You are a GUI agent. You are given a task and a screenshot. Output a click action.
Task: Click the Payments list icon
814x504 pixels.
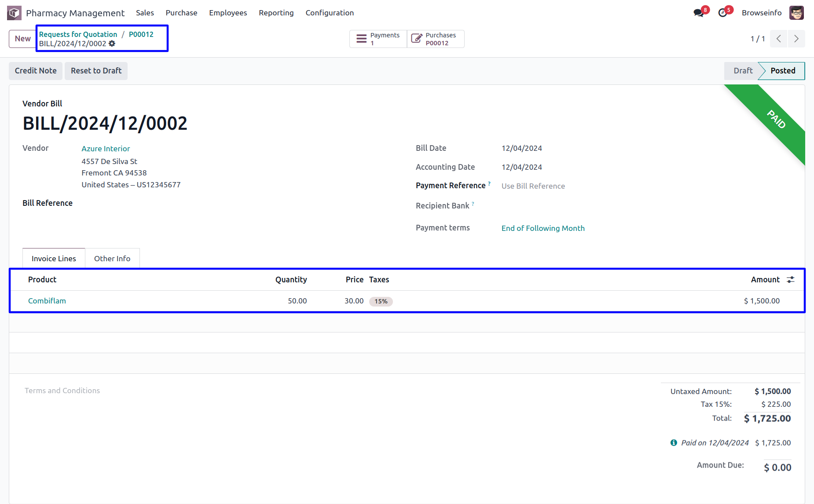click(361, 39)
